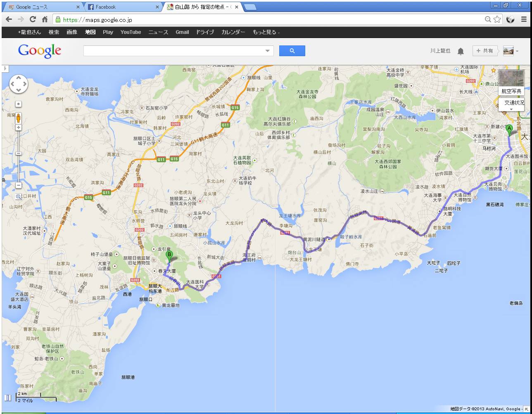Click the + 共有 share button
The height and width of the screenshot is (414, 532).
(x=485, y=51)
